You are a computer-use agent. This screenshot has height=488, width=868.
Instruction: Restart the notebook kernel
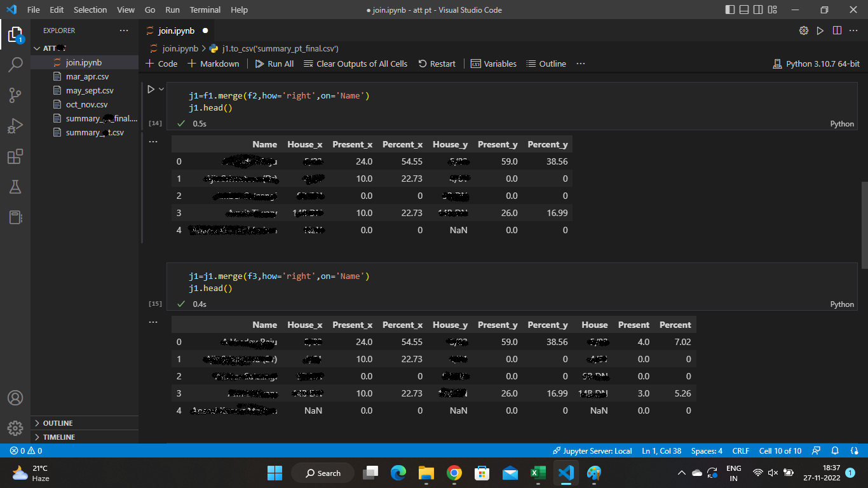[437, 64]
